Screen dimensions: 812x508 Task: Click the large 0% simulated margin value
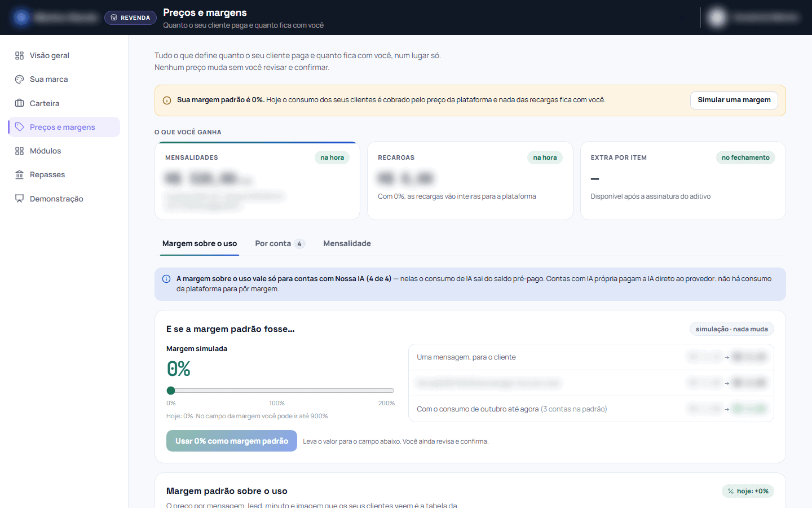(x=179, y=369)
